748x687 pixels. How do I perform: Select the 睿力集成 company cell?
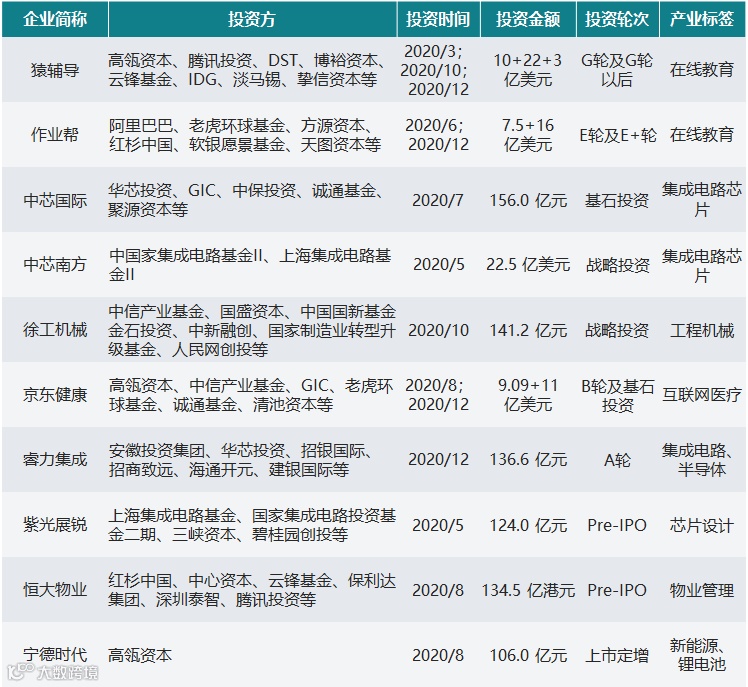coord(55,459)
